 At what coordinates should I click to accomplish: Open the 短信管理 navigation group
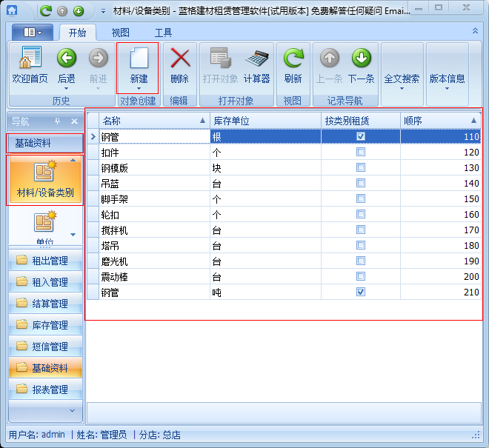coord(45,347)
